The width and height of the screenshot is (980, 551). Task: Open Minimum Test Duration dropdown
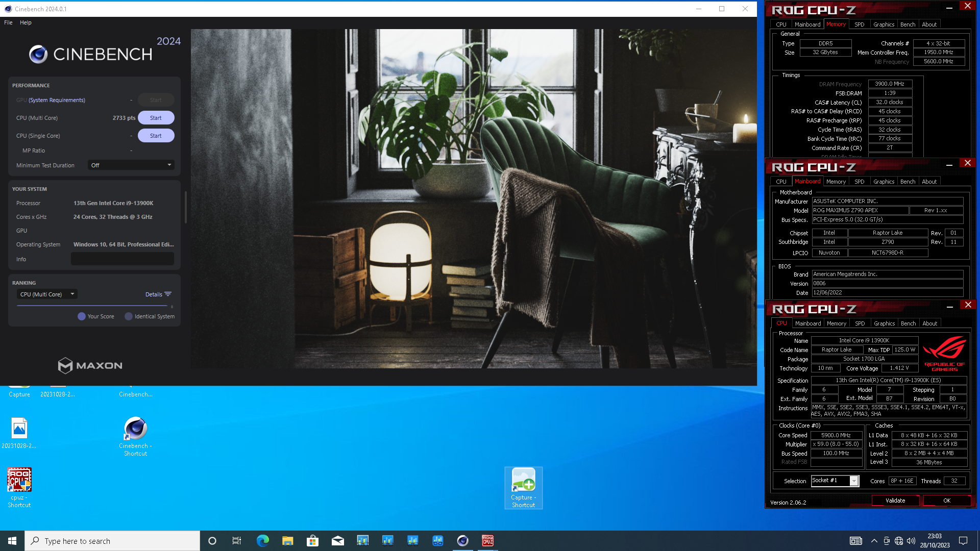[x=131, y=165]
